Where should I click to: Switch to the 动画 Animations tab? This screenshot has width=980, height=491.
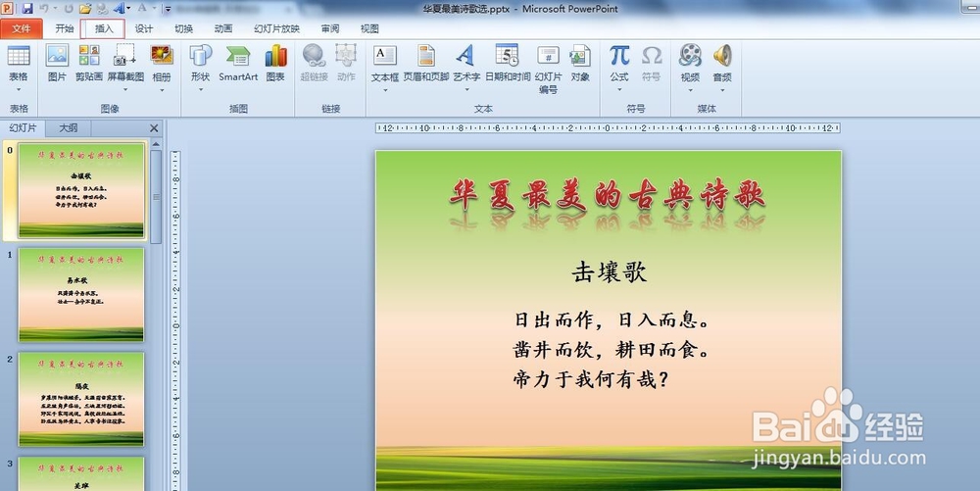click(x=223, y=28)
